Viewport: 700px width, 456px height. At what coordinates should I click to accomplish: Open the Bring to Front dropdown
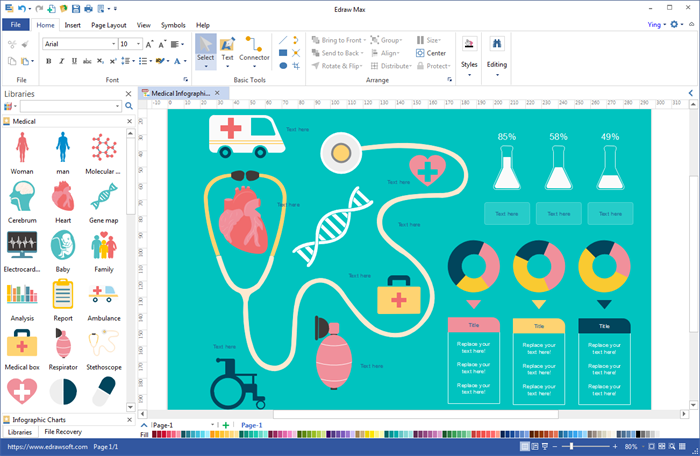[338, 40]
